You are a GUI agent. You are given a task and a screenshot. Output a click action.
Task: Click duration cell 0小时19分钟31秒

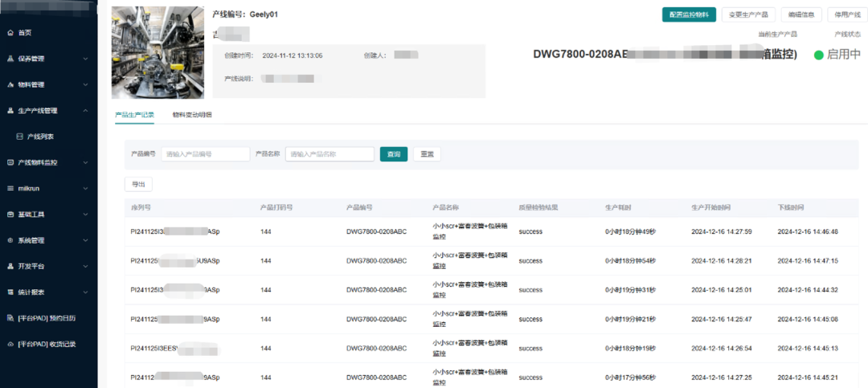coord(631,290)
